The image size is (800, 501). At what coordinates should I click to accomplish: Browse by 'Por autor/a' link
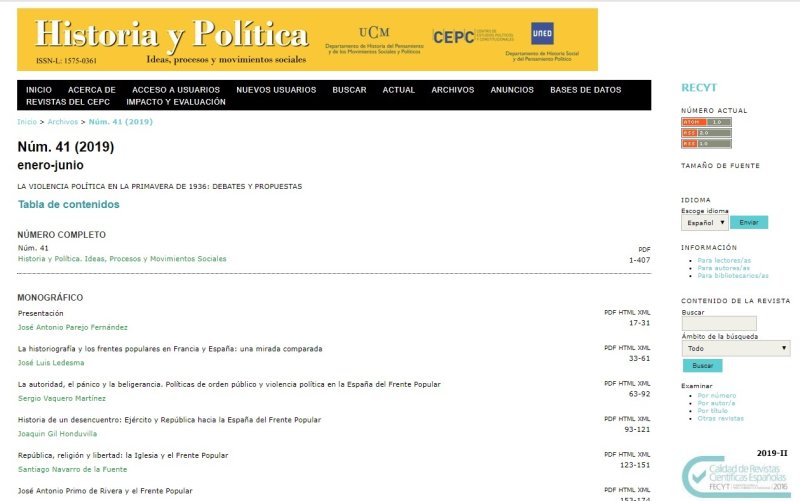[718, 403]
